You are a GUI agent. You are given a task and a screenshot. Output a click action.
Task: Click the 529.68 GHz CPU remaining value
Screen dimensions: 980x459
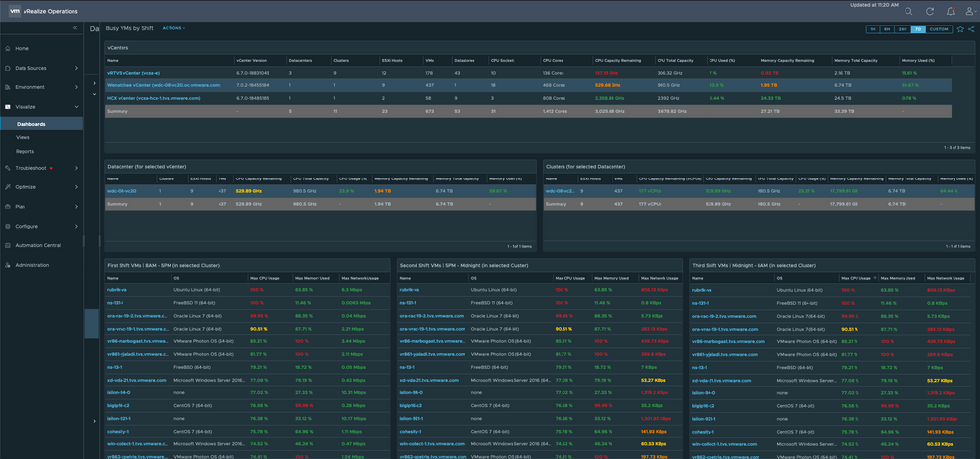(607, 85)
